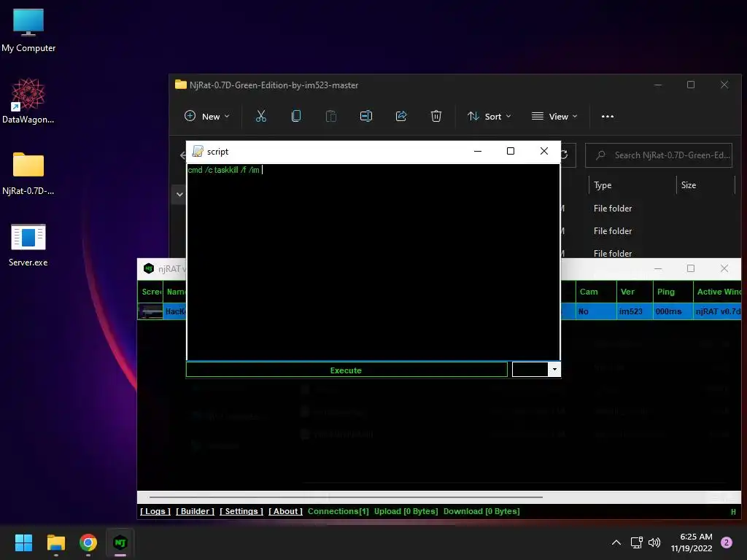Click the volume speaker icon in tray
This screenshot has width=747, height=560.
[654, 542]
